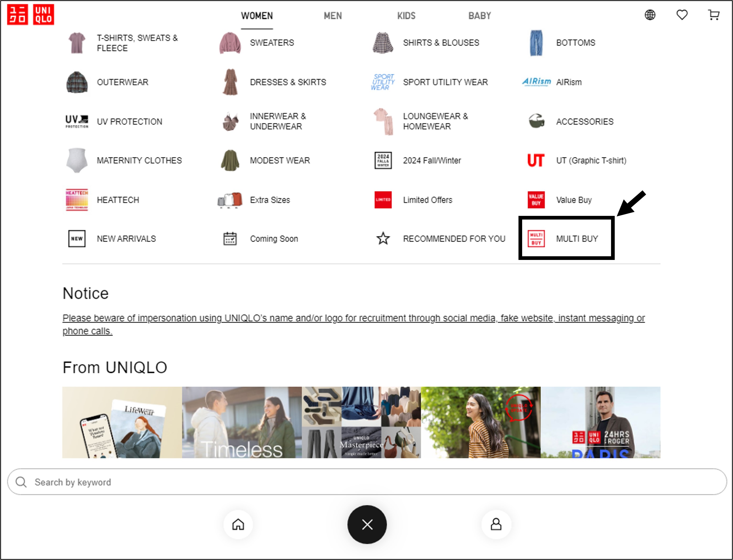Open LOUNGEWEAR & HOMEWEAR link
Viewport: 733px width, 560px height.
pos(435,121)
